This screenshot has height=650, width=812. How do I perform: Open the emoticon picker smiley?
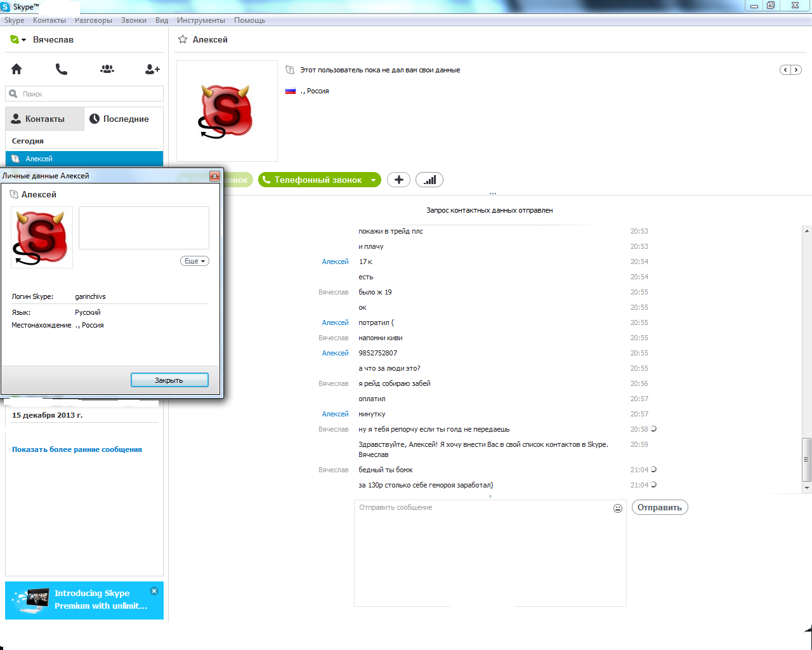click(618, 508)
